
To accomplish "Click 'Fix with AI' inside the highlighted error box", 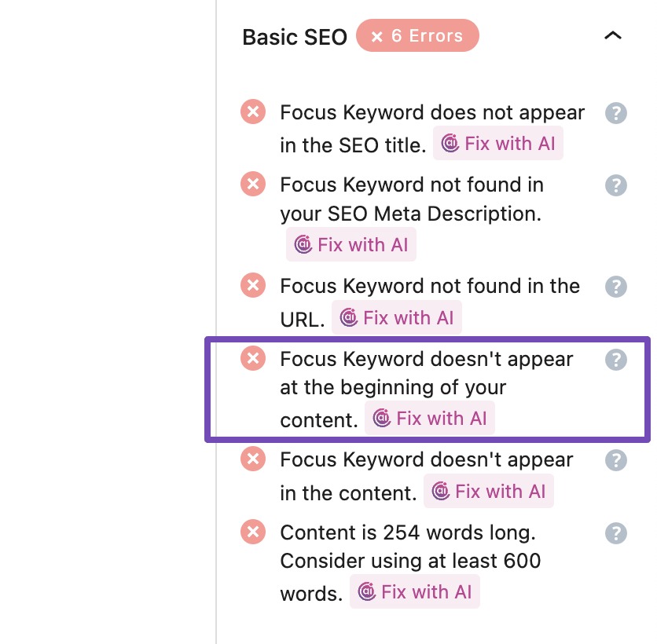I will pos(430,419).
